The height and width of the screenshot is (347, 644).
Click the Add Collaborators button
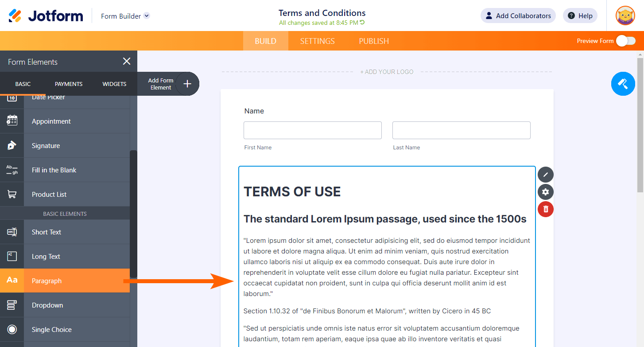tap(518, 16)
